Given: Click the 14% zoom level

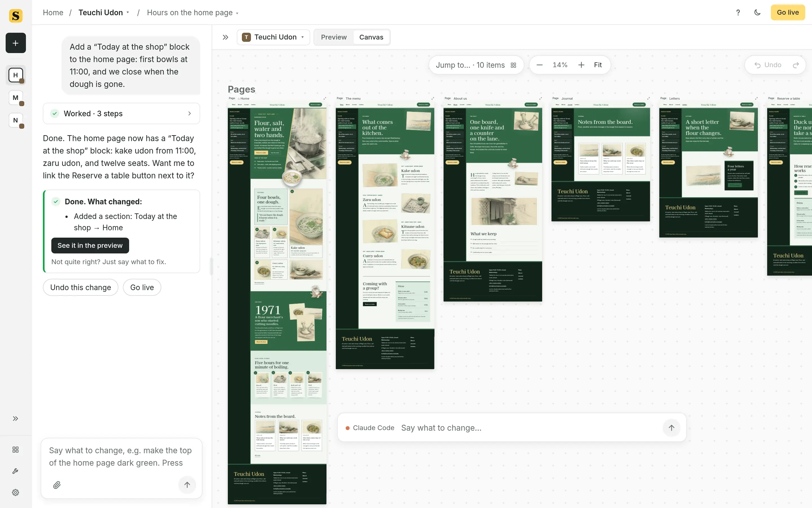Looking at the screenshot, I should click(x=560, y=65).
